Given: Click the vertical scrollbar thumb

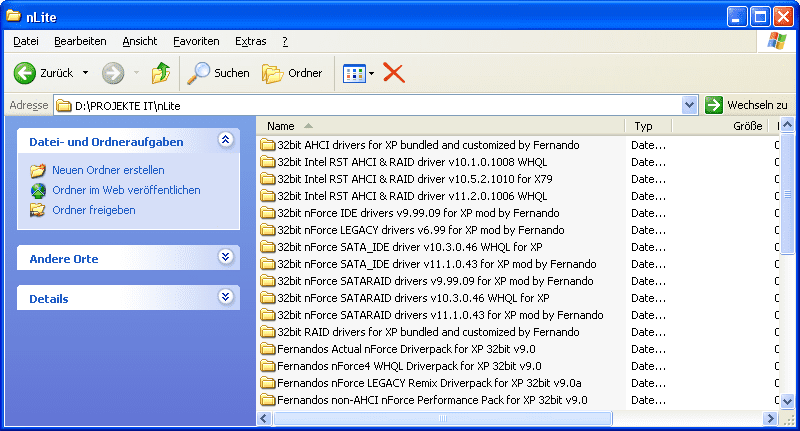Looking at the screenshot, I should point(787,193).
